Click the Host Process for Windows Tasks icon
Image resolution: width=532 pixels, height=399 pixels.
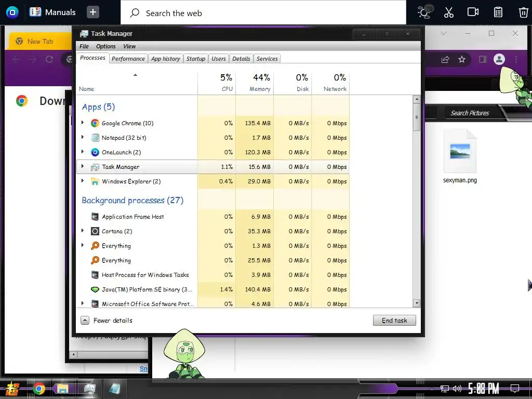click(x=95, y=275)
